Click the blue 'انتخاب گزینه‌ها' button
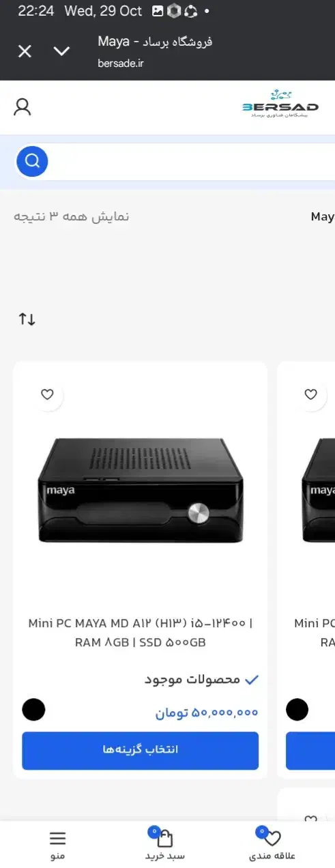The height and width of the screenshot is (868, 335). point(140,751)
